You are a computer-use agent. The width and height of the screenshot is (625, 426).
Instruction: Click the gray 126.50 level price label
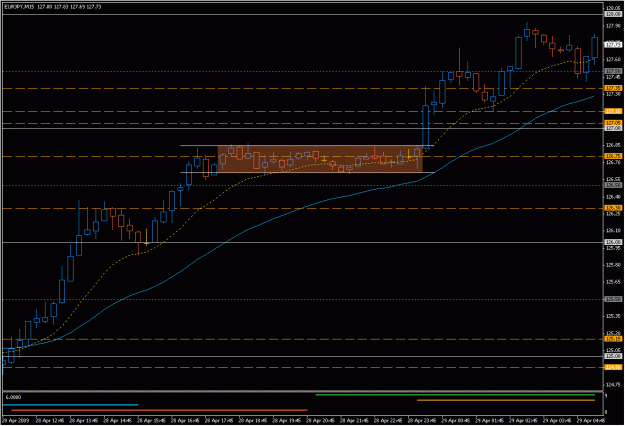[x=613, y=185]
